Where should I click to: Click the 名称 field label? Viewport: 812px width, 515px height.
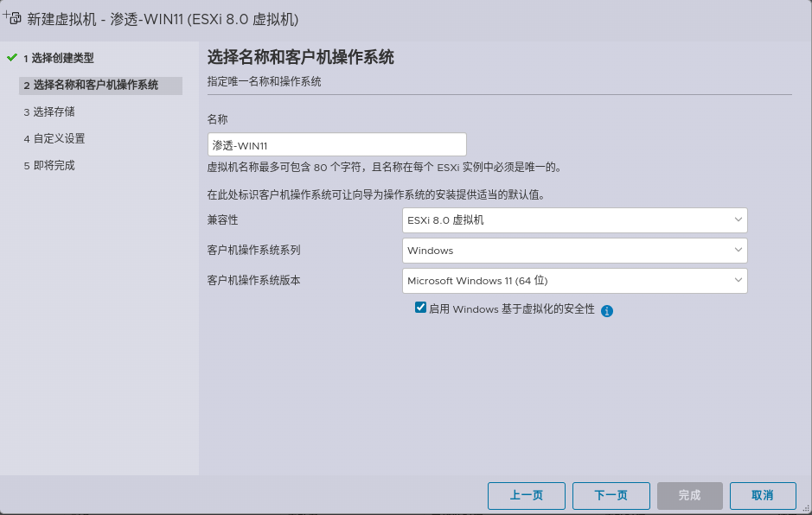click(218, 119)
